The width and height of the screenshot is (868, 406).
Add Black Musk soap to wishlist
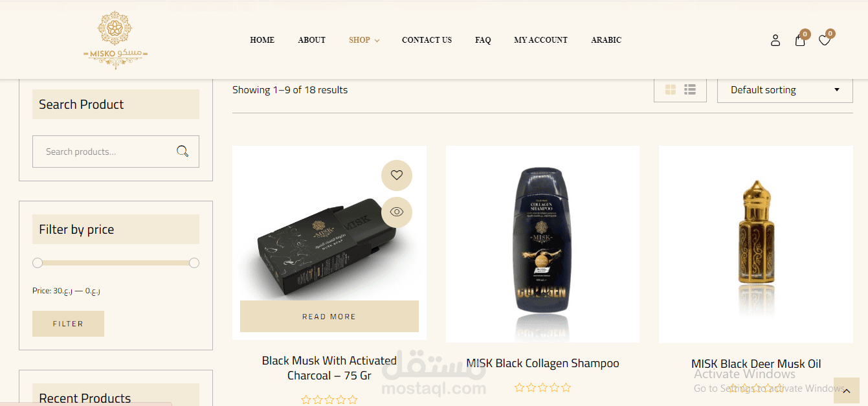point(397,175)
